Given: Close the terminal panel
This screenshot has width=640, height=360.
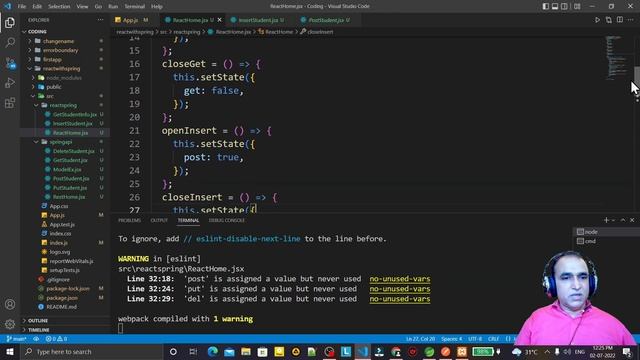Looking at the screenshot, I should 632,220.
